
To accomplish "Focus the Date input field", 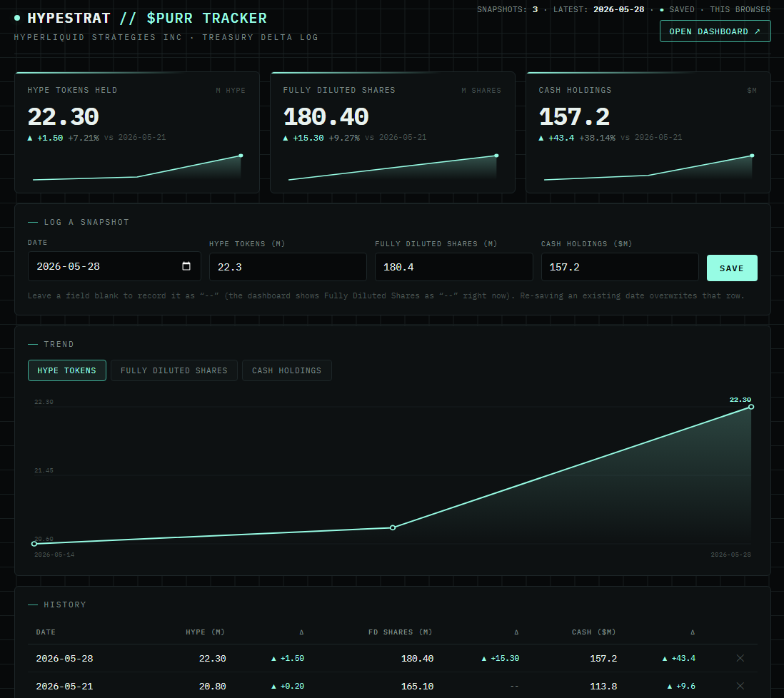I will [114, 266].
